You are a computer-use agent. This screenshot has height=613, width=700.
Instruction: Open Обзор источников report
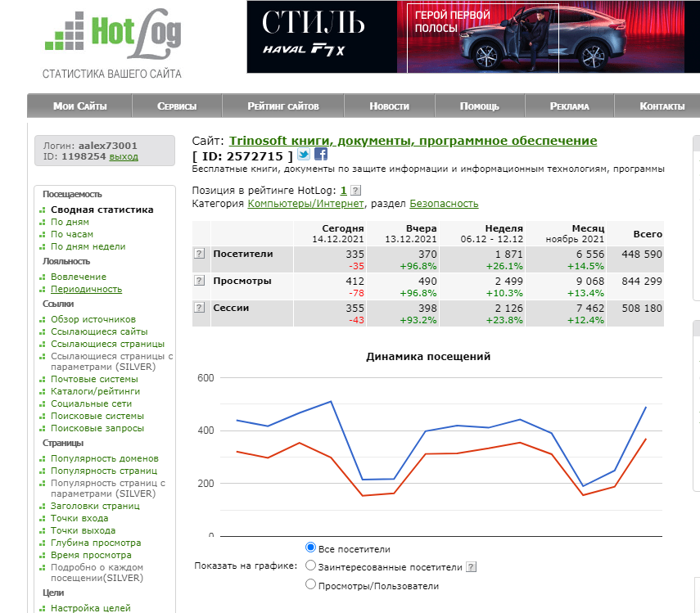tap(93, 319)
